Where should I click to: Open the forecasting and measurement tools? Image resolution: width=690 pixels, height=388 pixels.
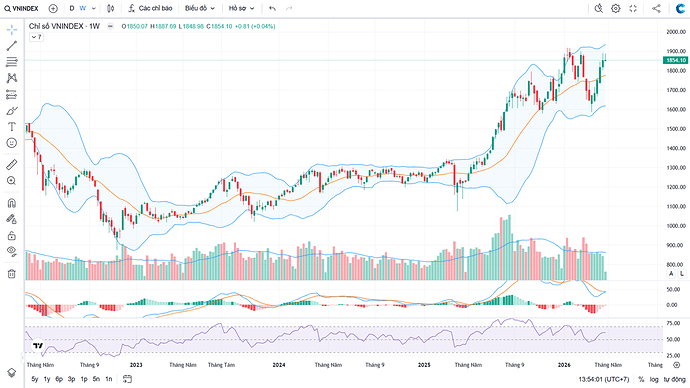click(12, 94)
